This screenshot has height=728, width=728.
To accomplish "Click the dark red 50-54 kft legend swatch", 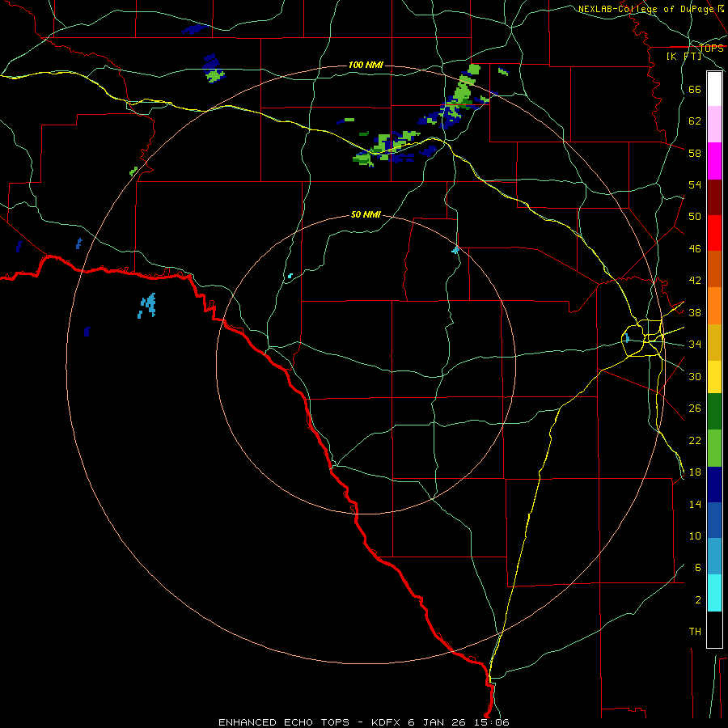I will (x=714, y=197).
